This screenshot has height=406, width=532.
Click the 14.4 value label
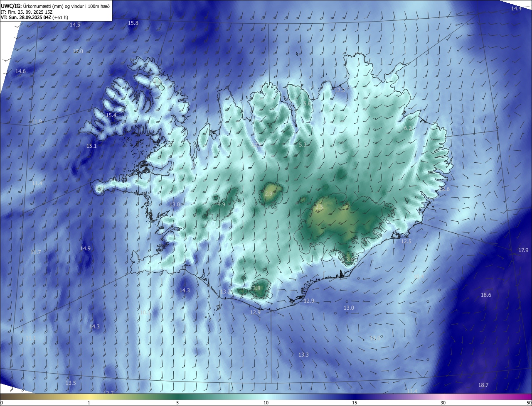pyautogui.click(x=516, y=9)
